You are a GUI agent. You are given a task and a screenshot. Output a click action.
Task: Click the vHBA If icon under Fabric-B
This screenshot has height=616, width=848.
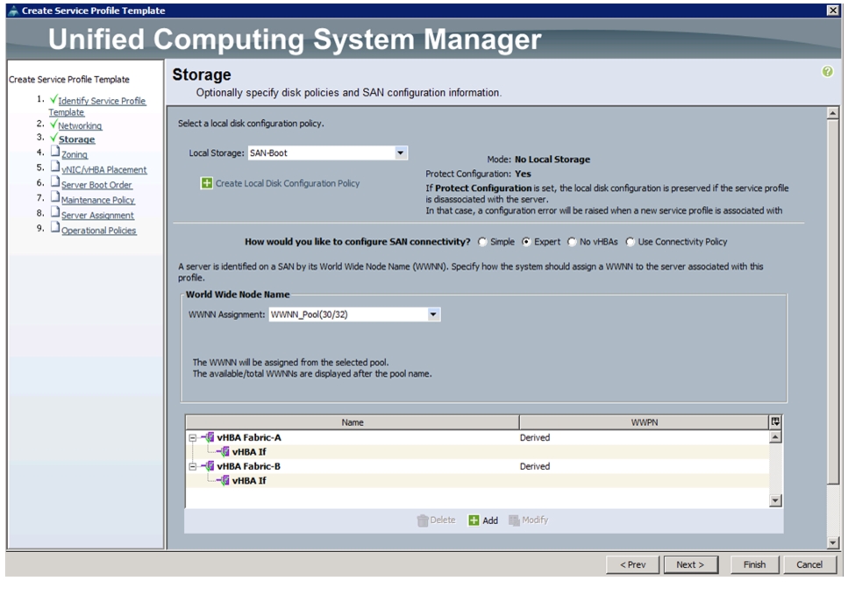tap(224, 480)
